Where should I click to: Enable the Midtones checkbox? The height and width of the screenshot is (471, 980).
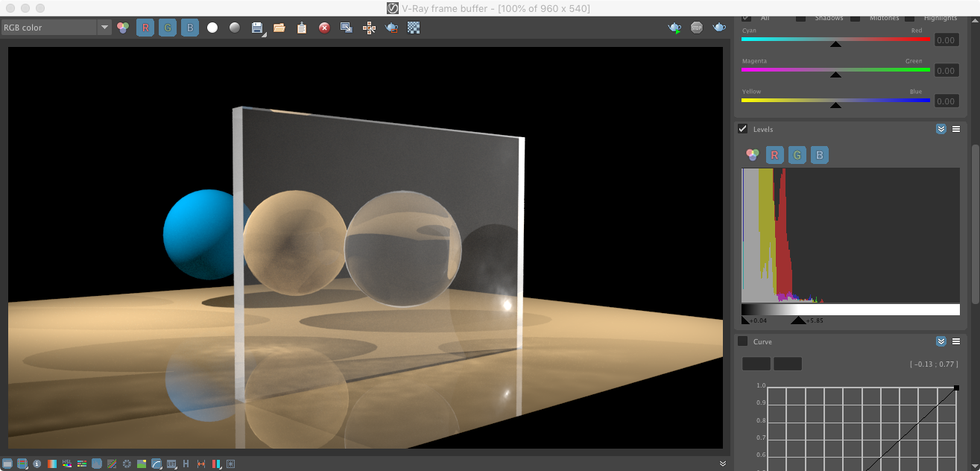pos(856,17)
